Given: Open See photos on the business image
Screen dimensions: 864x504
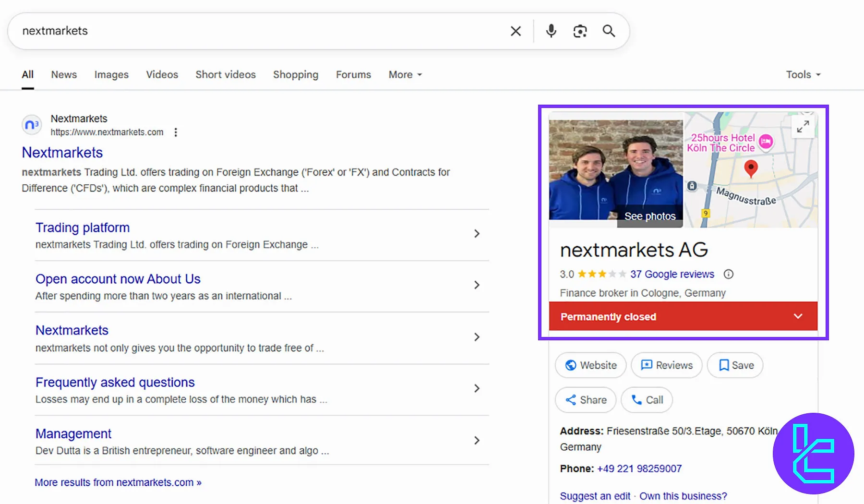Looking at the screenshot, I should [x=650, y=216].
